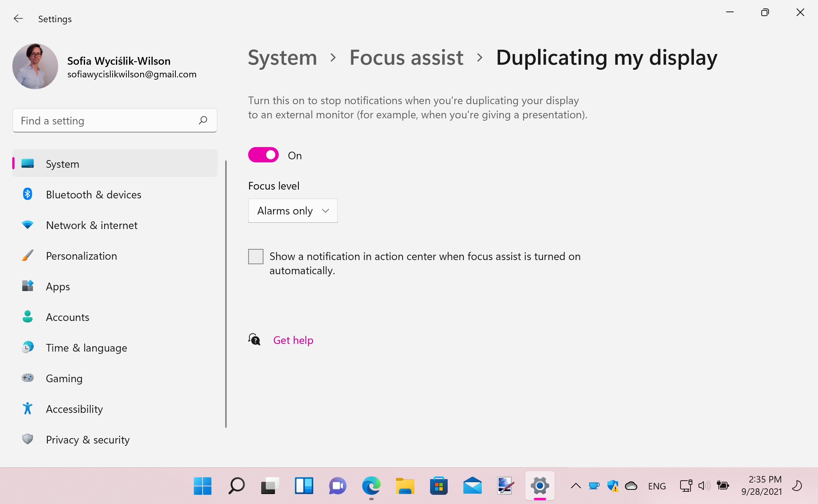The image size is (818, 504).
Task: Open Gaming settings
Action: pyautogui.click(x=115, y=378)
